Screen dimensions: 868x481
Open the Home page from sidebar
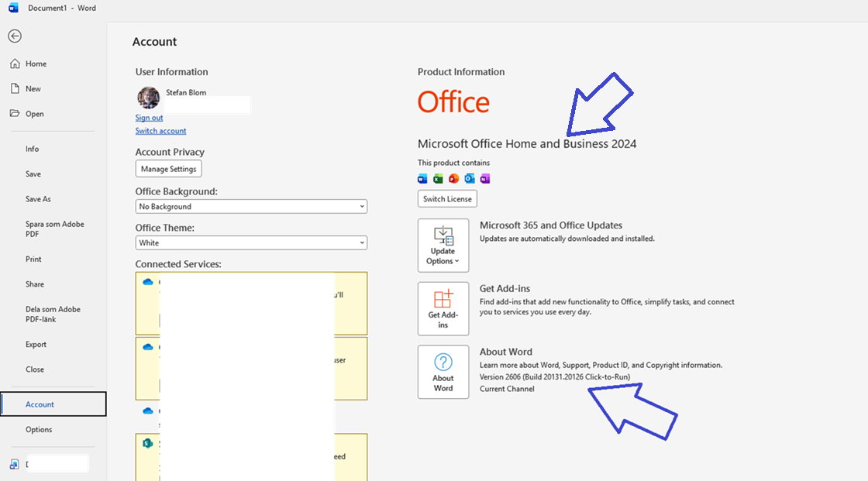click(36, 64)
